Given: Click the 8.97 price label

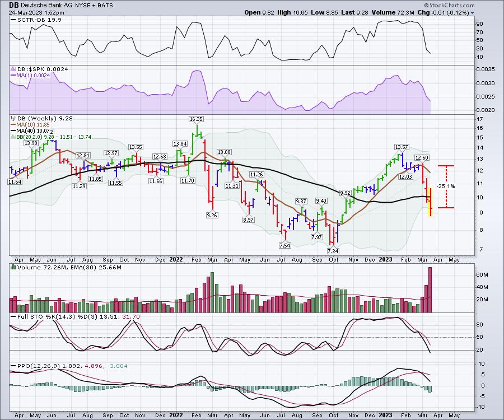Looking at the screenshot, I should [x=248, y=220].
